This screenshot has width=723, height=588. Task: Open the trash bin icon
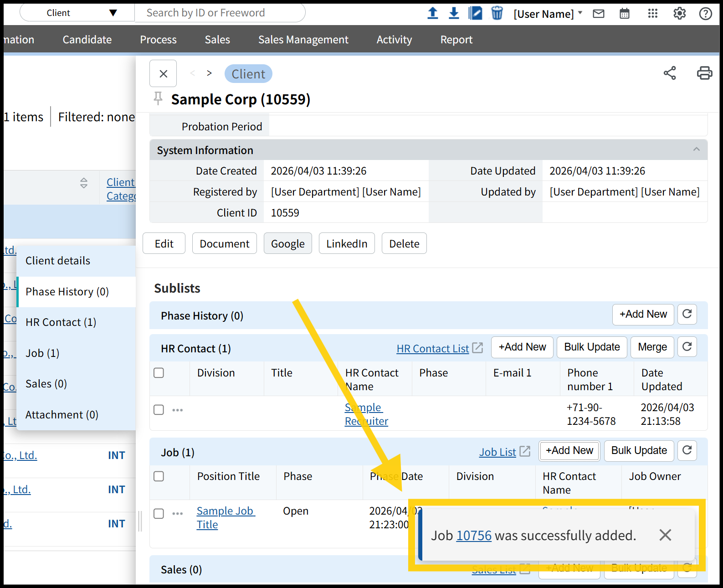[497, 13]
